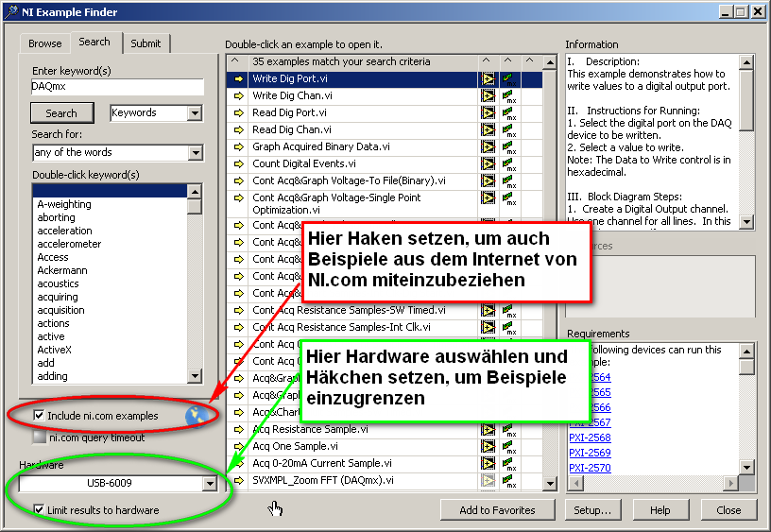Click the DAQmx icon in the Graph Acquired Binary Data.vi row

pyautogui.click(x=509, y=147)
